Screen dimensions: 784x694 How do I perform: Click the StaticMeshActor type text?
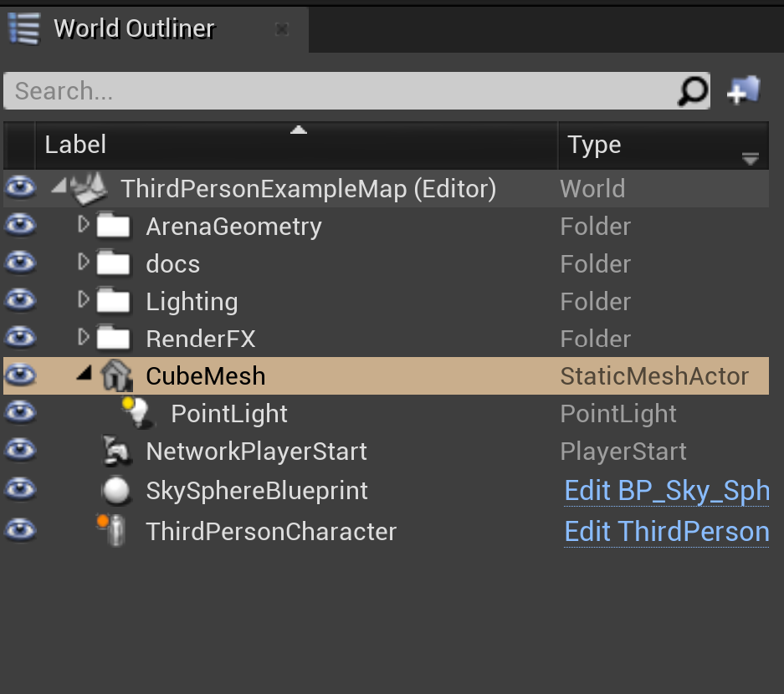(654, 376)
